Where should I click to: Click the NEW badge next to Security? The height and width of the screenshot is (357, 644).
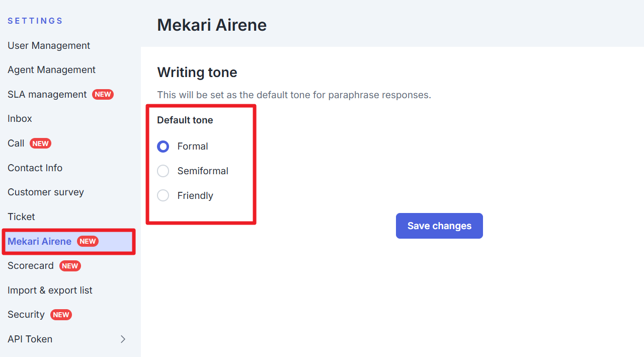click(x=61, y=315)
